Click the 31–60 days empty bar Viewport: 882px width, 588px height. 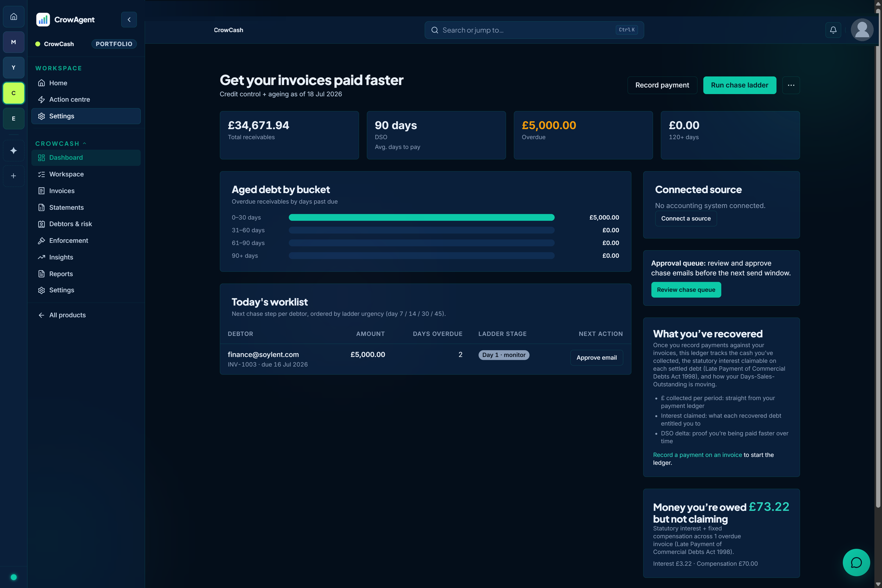[422, 230]
